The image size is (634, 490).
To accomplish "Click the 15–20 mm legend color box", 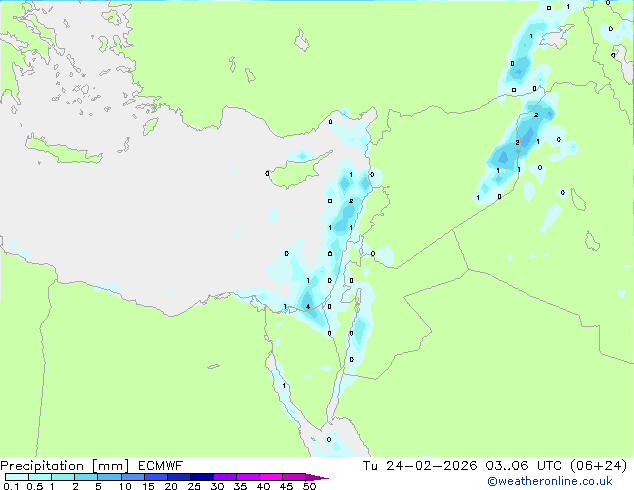I will coord(155,477).
